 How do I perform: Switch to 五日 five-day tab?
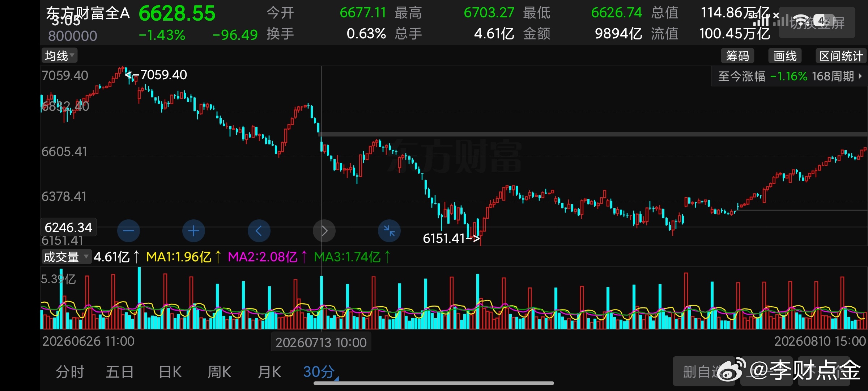(120, 372)
